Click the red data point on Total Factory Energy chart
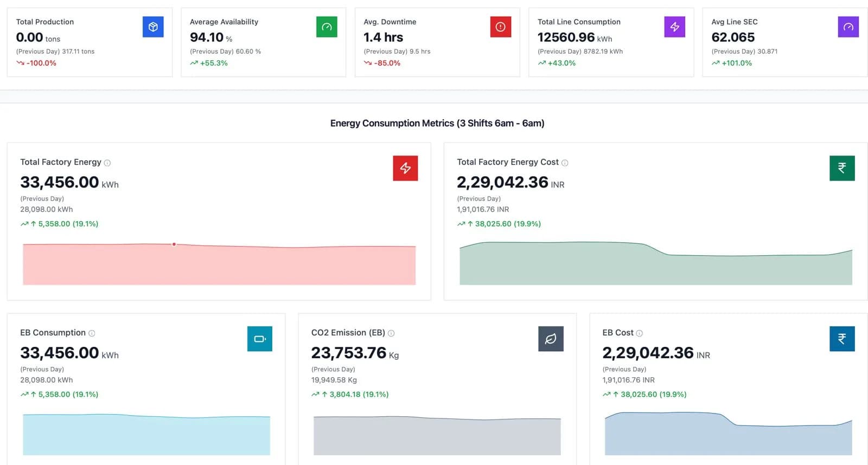 174,244
